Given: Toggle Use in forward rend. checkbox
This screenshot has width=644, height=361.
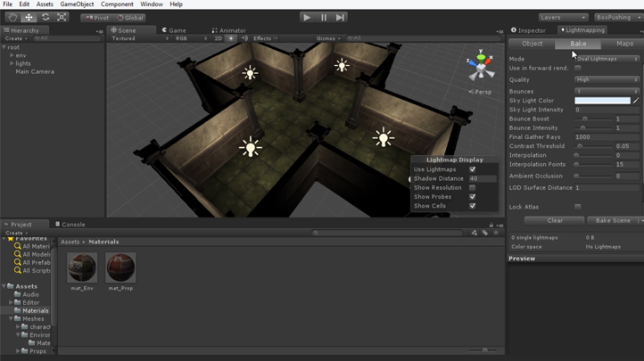Looking at the screenshot, I should 578,68.
